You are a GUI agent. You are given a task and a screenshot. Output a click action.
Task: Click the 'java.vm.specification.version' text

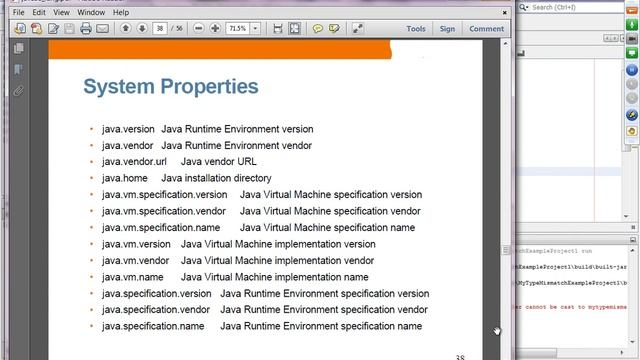[x=164, y=195]
